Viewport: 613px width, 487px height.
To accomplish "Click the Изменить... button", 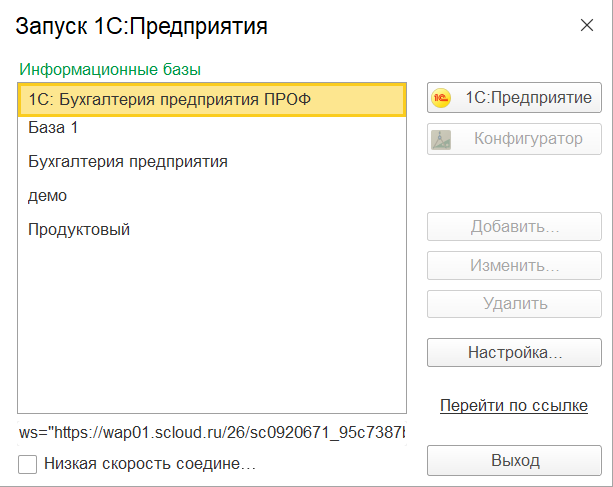I will coord(514,265).
